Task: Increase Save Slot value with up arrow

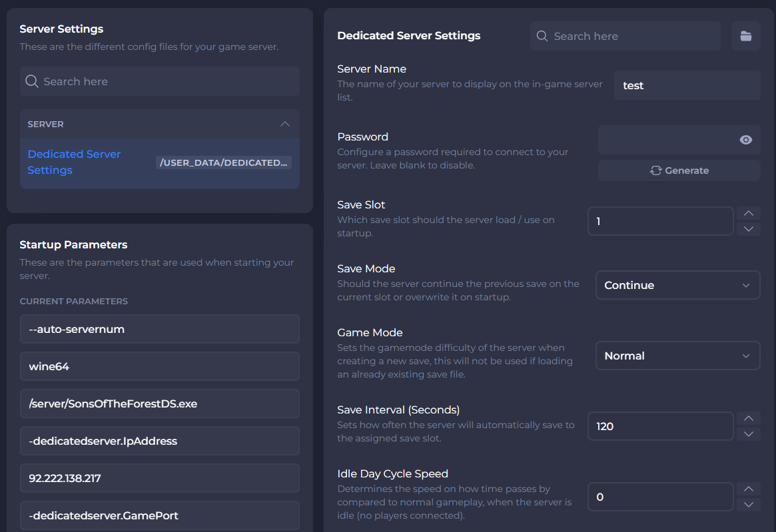Action: pos(748,214)
